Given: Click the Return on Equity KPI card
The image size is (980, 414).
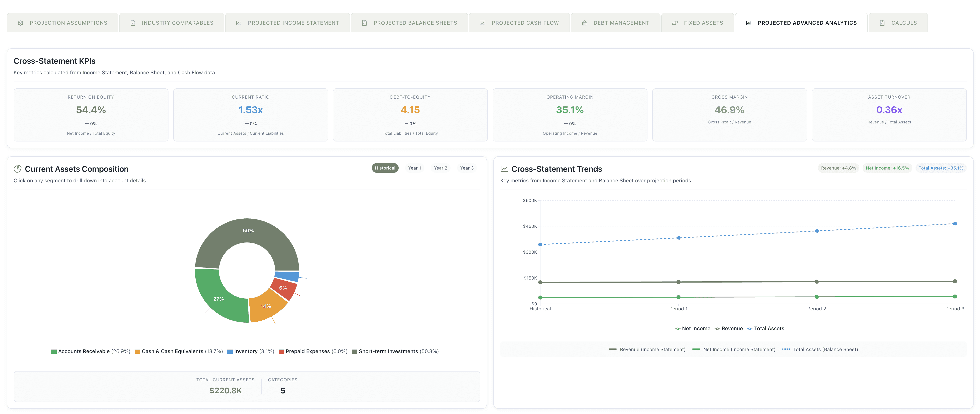Looking at the screenshot, I should point(91,115).
